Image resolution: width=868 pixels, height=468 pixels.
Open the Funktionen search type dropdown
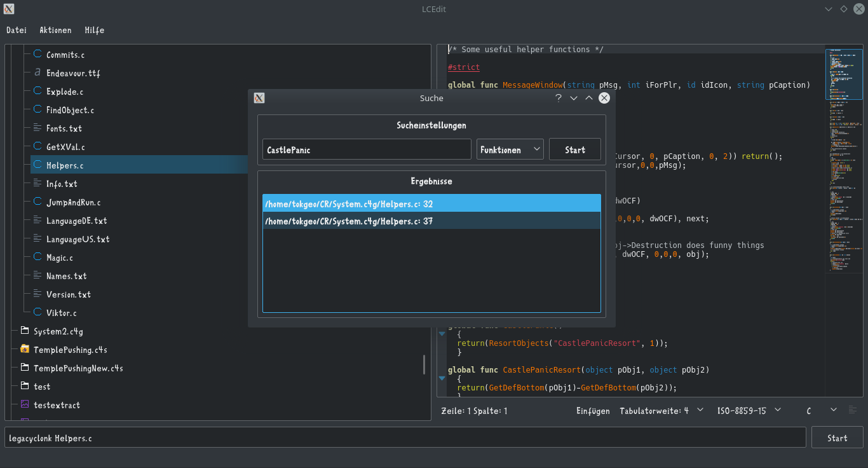(x=510, y=150)
